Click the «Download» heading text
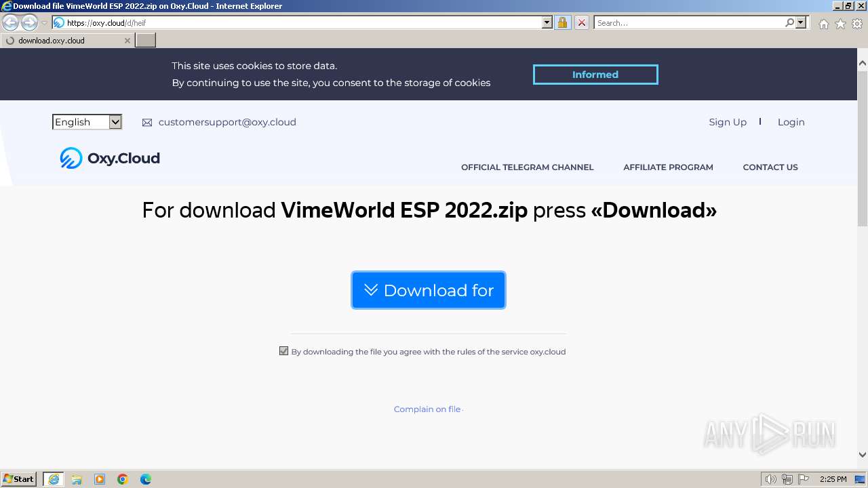 tap(654, 210)
